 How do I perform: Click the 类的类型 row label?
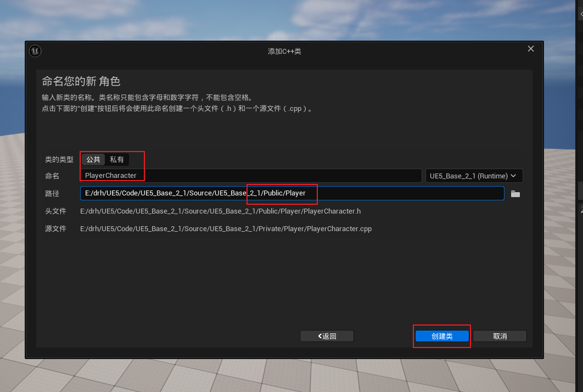(59, 159)
